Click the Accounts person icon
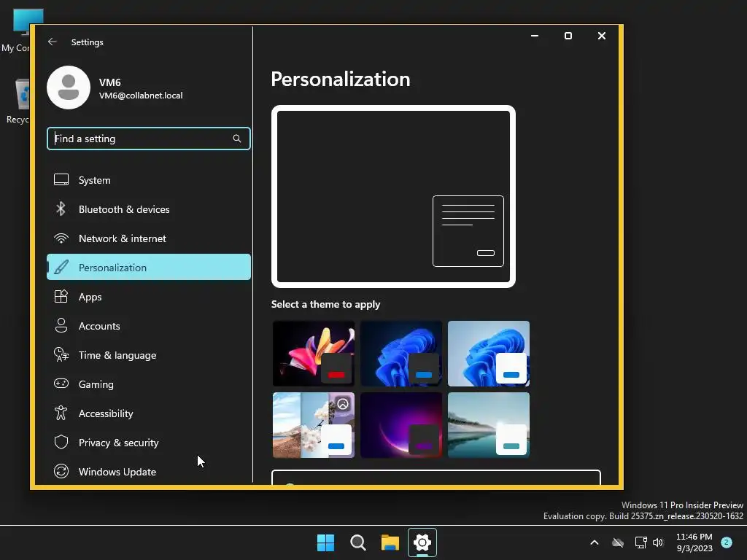The width and height of the screenshot is (747, 560). click(x=61, y=326)
